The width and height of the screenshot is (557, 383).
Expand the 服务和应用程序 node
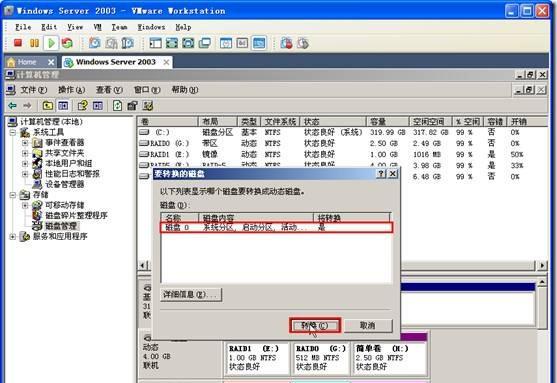13,237
